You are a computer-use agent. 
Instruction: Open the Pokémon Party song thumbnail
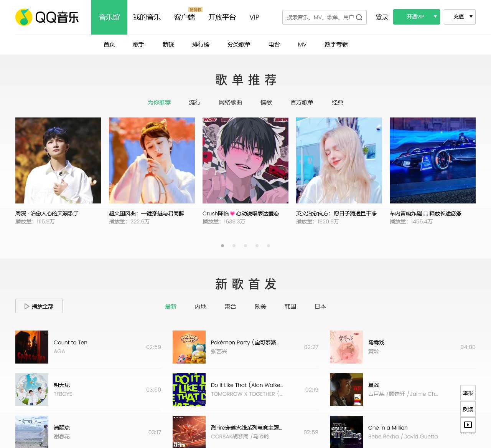click(189, 347)
